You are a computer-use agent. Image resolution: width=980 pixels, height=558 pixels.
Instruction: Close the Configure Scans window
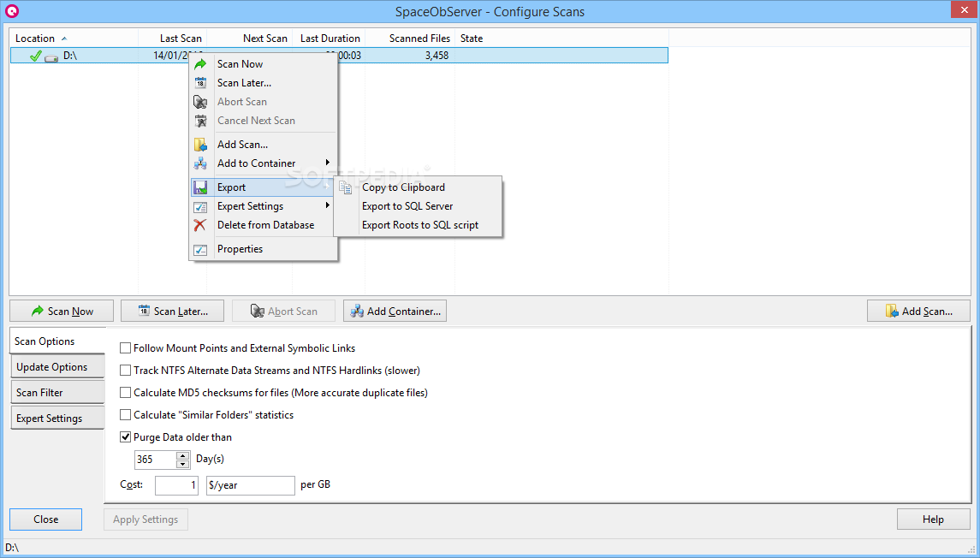tap(964, 9)
